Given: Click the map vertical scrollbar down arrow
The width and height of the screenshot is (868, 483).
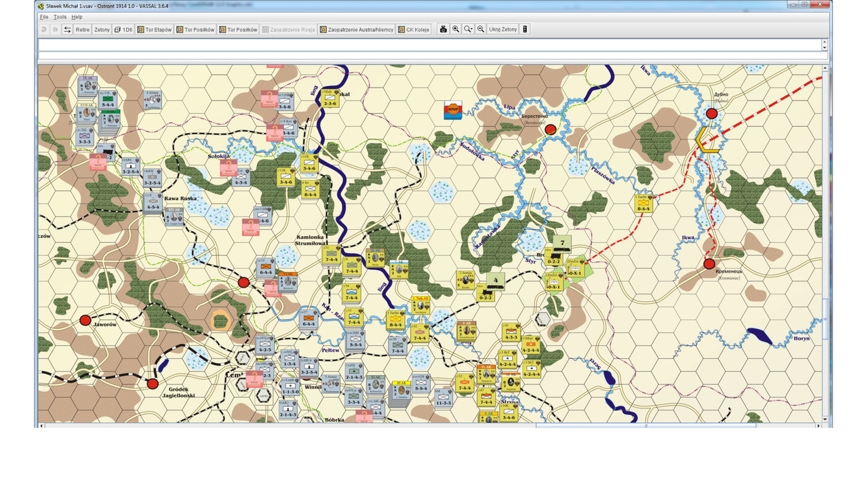Looking at the screenshot, I should tap(825, 419).
